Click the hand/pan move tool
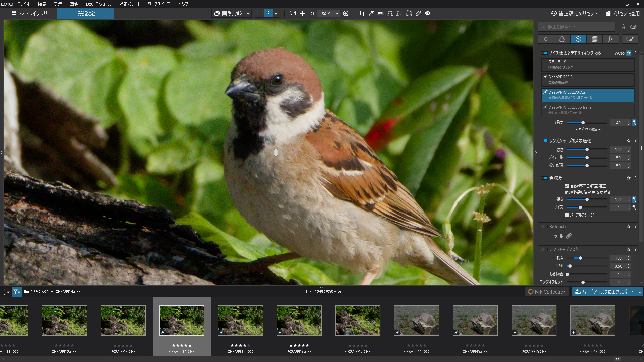This screenshot has height=362, width=644. coord(302,13)
